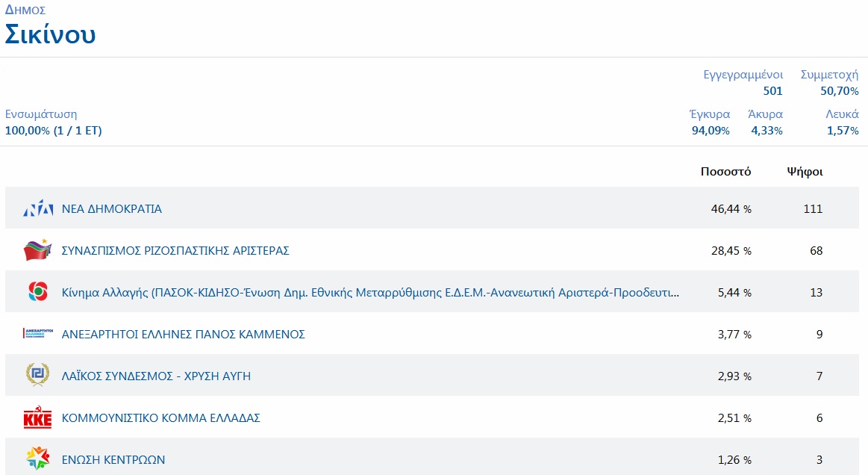This screenshot has height=475, width=868.
Task: Click the red KKE logo
Action: [38, 418]
